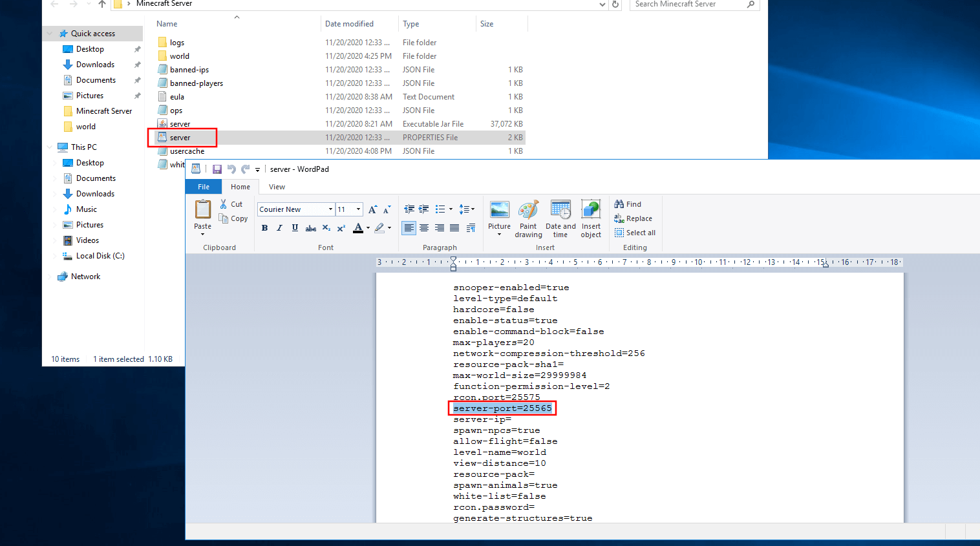Screen dimensions: 980x546
Task: Open Customize Quick Access Toolbar dropdown
Action: (x=257, y=170)
